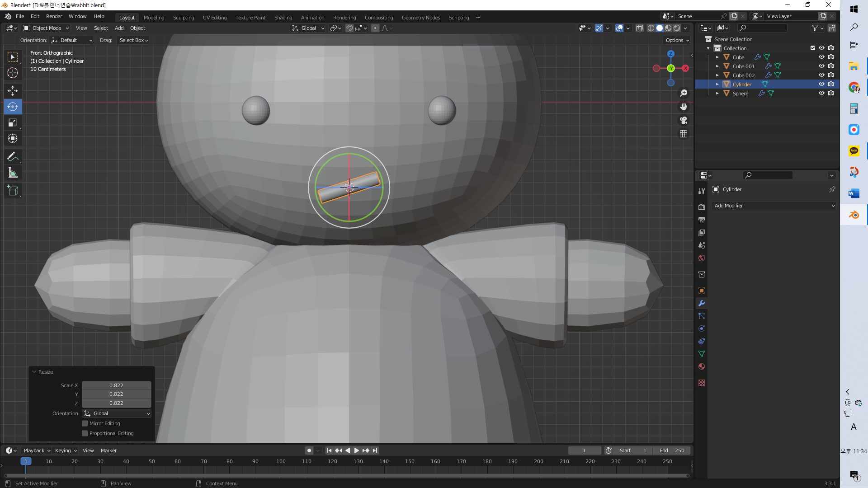Screen dimensions: 868x488
Task: Click the End frame 250 field
Action: pos(672,450)
